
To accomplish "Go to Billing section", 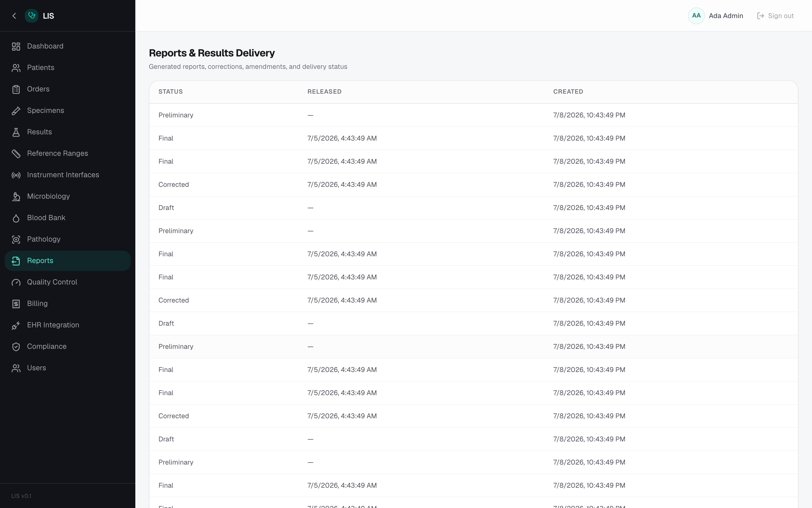I will pos(67,304).
